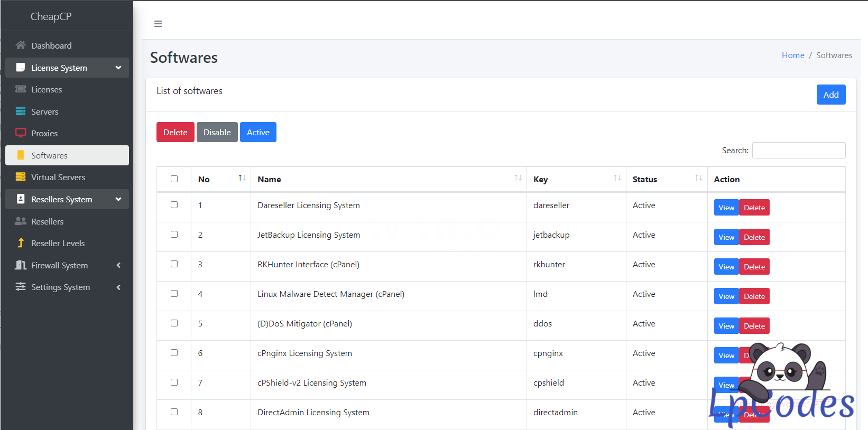Focus the Search input field
This screenshot has width=868, height=430.
(798, 151)
